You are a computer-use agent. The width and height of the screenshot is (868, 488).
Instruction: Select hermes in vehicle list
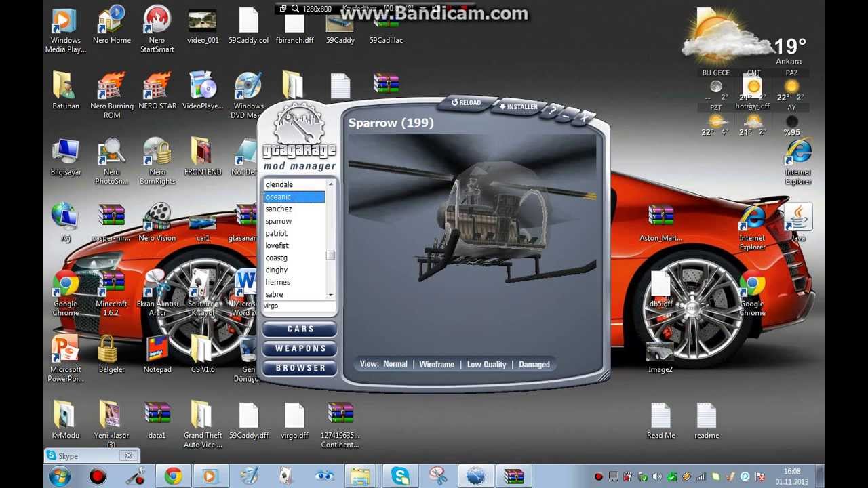294,282
